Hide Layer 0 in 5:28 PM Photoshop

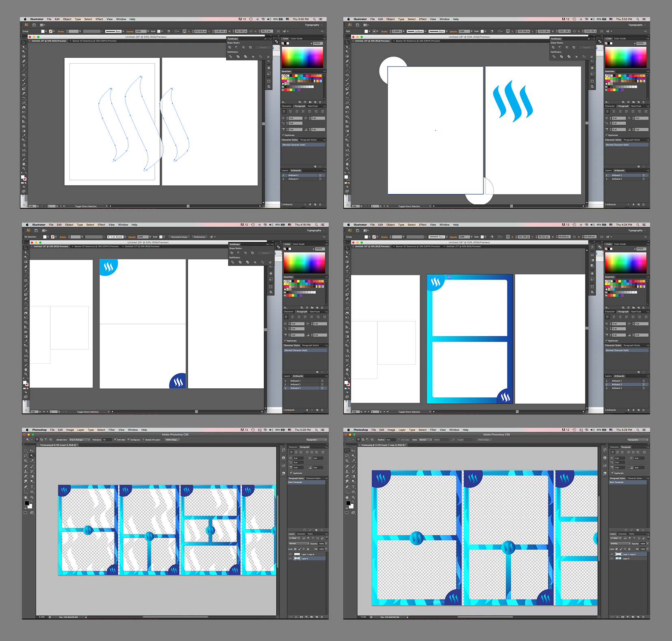[x=290, y=559]
